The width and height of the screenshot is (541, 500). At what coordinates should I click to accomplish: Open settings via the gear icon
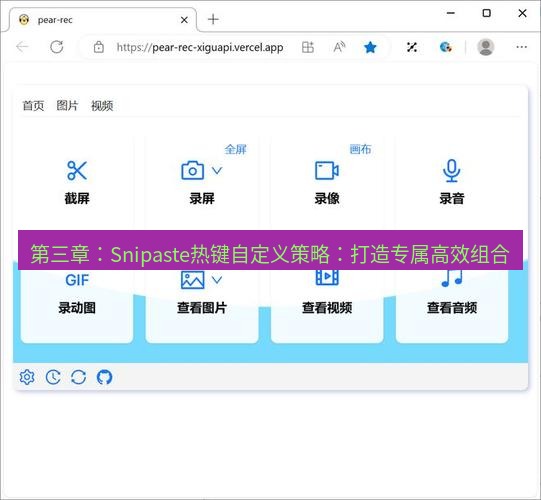pyautogui.click(x=27, y=377)
